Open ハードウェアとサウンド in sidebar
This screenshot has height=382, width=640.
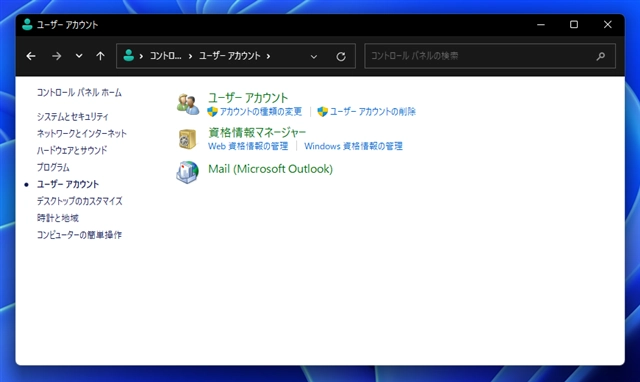(72, 150)
